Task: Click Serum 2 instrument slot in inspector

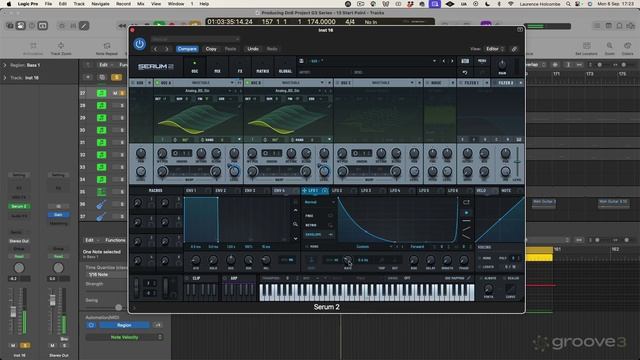Action: tap(19, 206)
